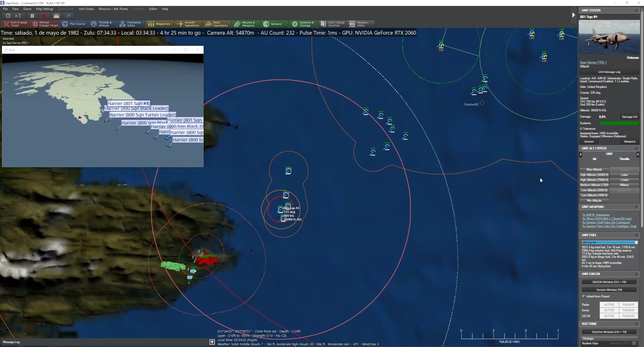Open the Plot Course tool
644x347 pixels.
[74, 24]
